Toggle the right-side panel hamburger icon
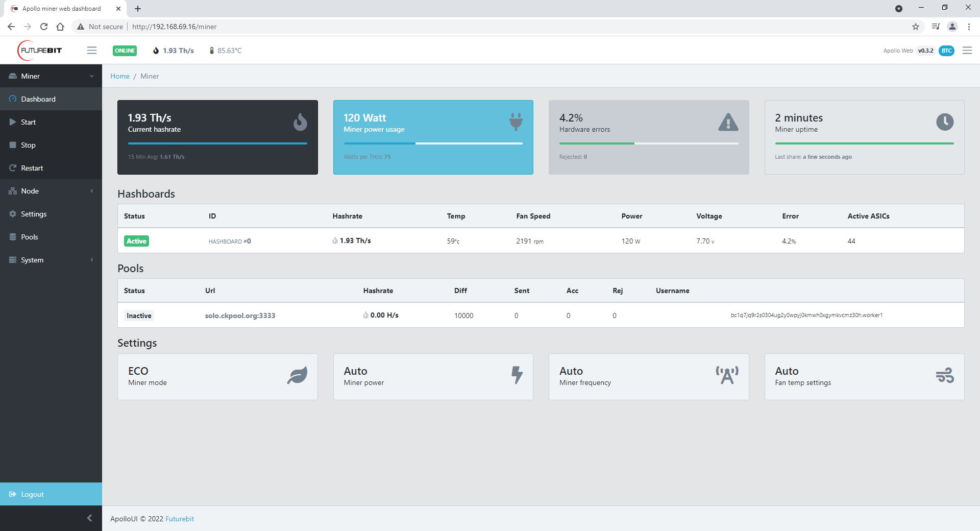The width and height of the screenshot is (980, 531). [x=967, y=51]
